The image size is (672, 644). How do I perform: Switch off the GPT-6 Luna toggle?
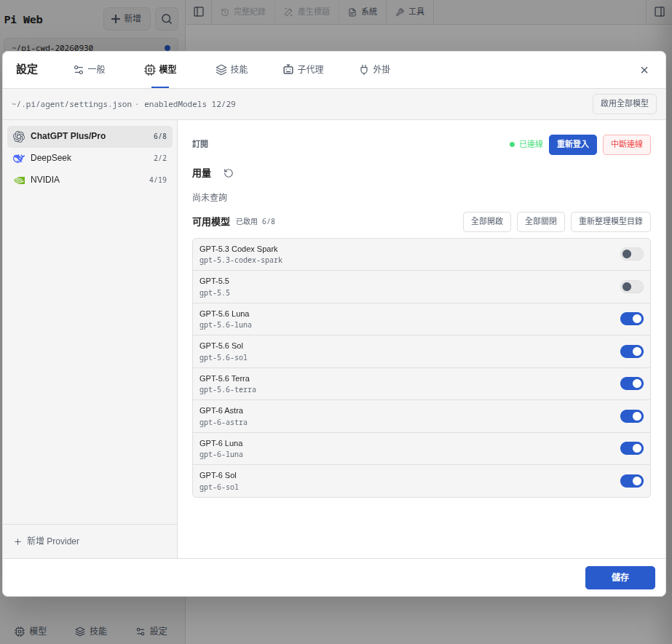coord(632,448)
